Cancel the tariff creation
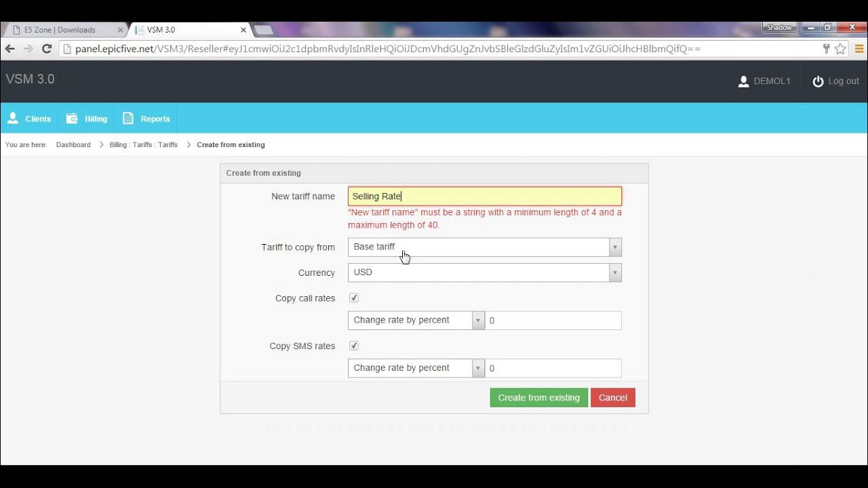This screenshot has height=488, width=868. pyautogui.click(x=613, y=398)
